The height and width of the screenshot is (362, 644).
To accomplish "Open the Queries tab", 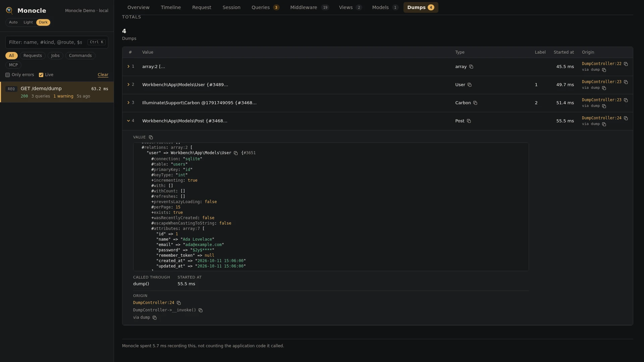I will 265,7.
